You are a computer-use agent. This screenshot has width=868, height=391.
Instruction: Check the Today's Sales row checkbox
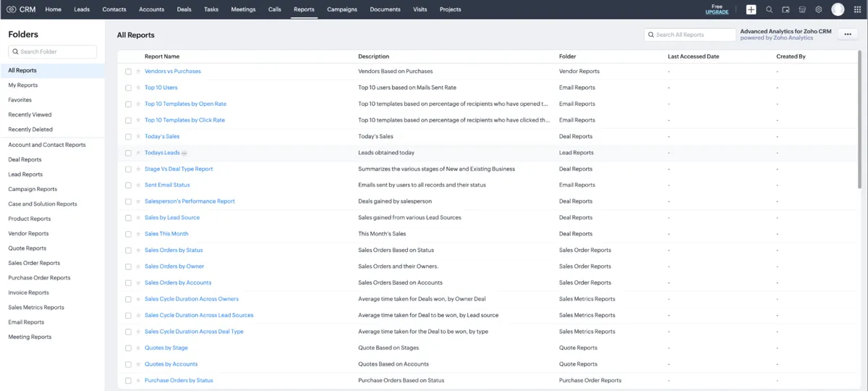click(128, 136)
